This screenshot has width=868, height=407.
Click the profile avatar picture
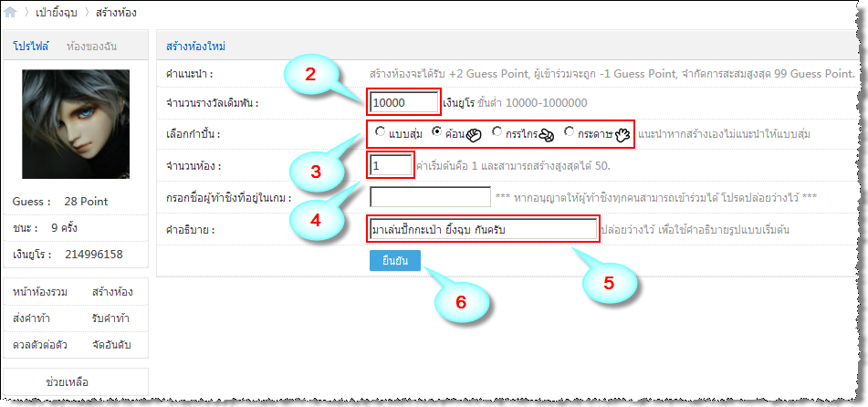click(x=76, y=124)
